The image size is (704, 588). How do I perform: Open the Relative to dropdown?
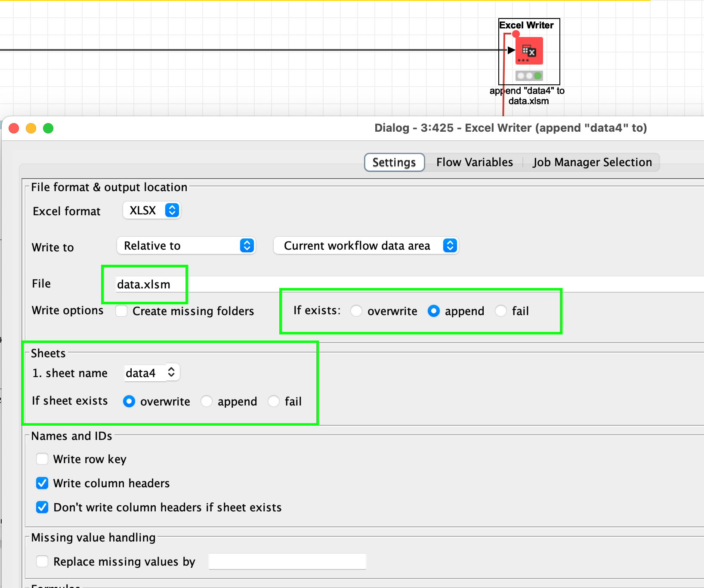tap(186, 246)
